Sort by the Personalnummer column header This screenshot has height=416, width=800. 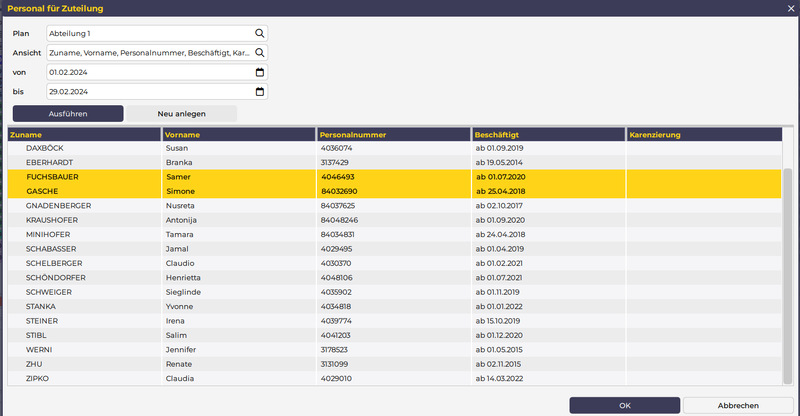(x=392, y=134)
